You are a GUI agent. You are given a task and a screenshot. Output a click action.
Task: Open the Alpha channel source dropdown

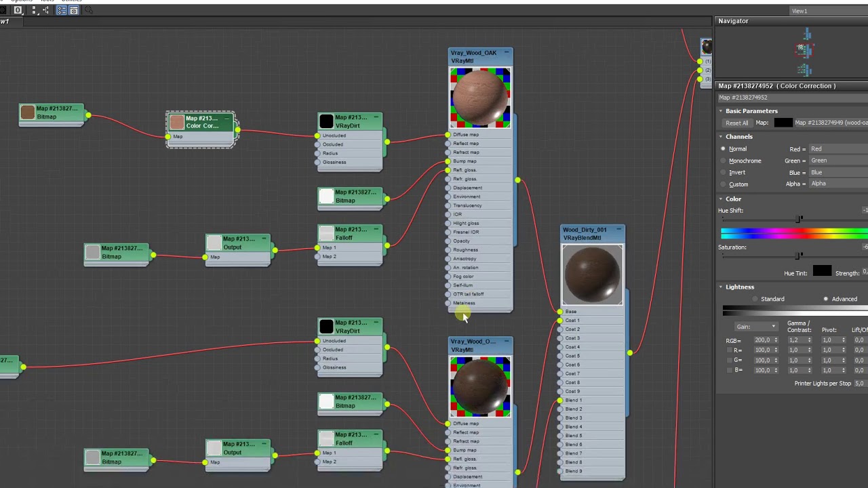click(x=838, y=184)
